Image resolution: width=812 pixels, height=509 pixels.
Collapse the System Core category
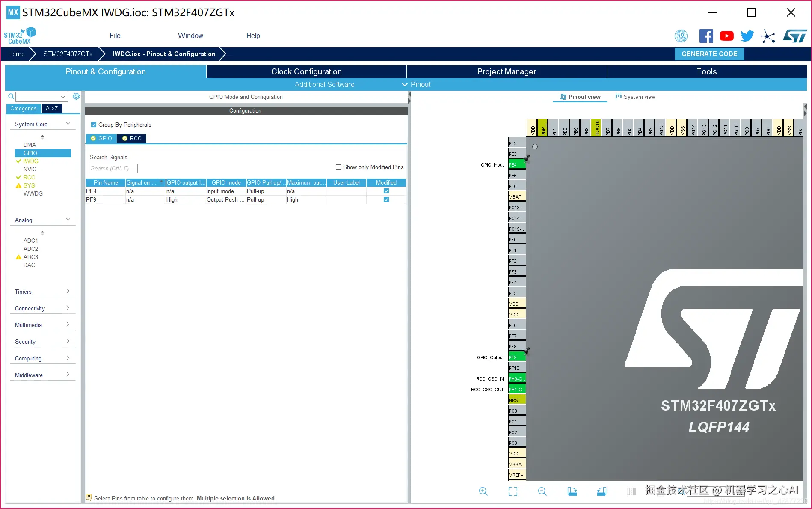pos(68,124)
